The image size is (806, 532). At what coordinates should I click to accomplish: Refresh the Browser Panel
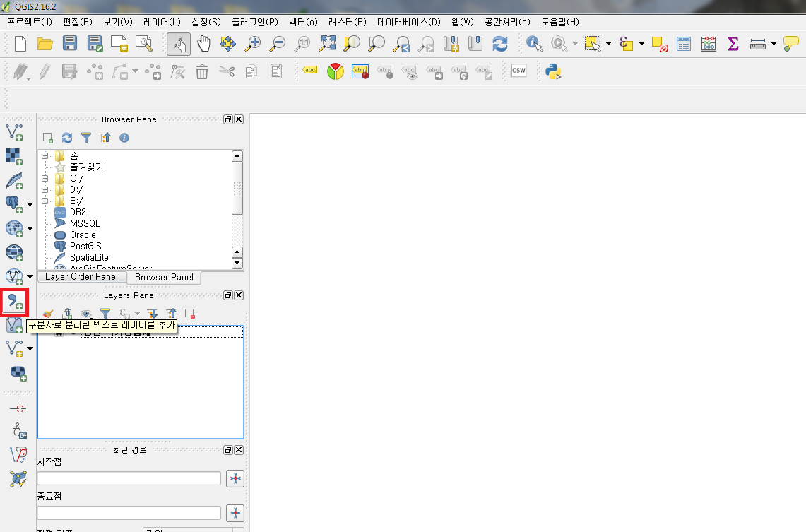[x=67, y=138]
